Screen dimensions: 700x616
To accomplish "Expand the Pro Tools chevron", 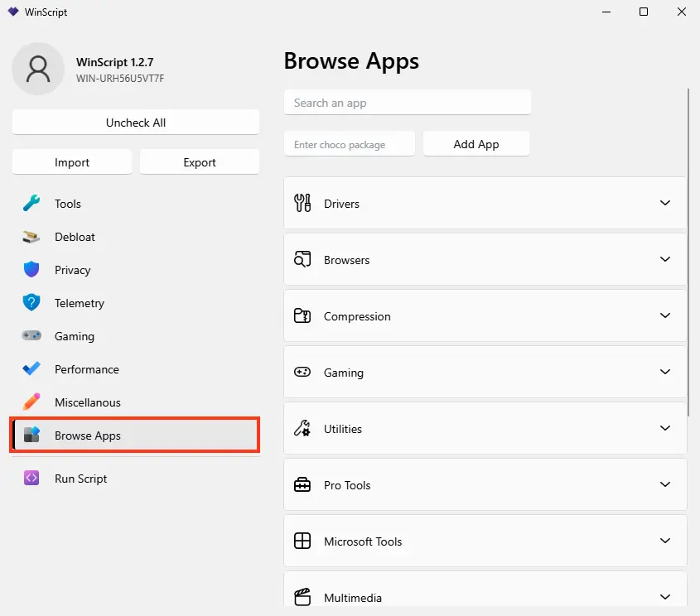I will [x=665, y=484].
